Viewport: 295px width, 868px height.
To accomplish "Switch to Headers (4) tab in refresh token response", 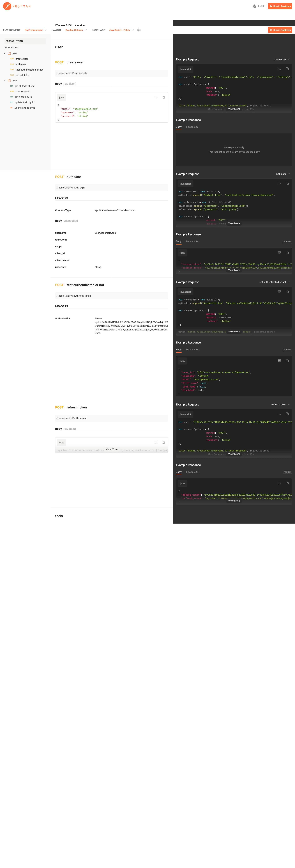I will pyautogui.click(x=193, y=472).
